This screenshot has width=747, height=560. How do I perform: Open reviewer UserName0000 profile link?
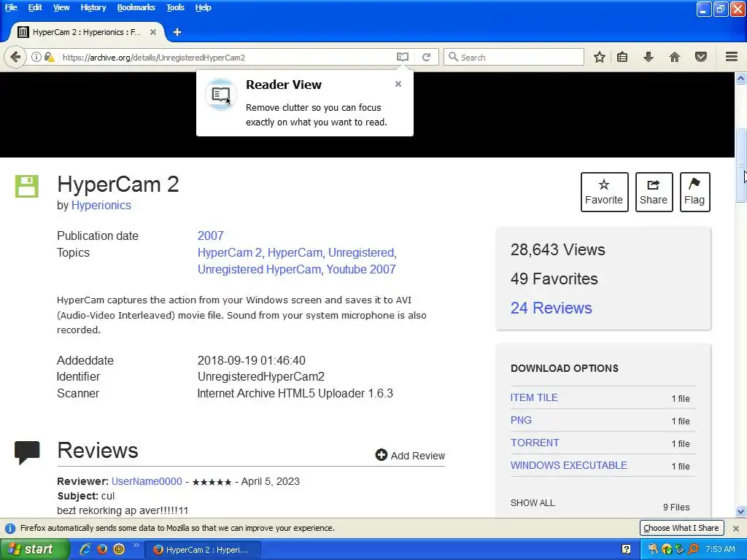[147, 481]
